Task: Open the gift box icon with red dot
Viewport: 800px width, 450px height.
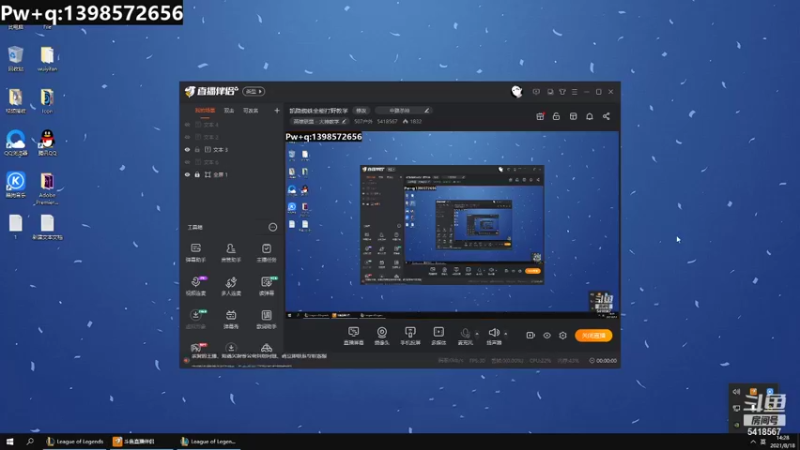Action: point(540,116)
